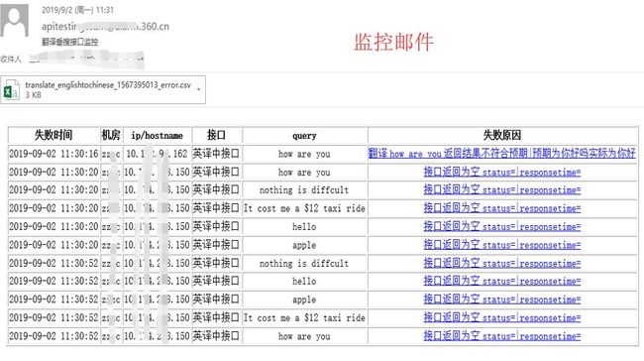Select query "apple" in 11:30:20 row
The image size is (644, 361).
[304, 245]
